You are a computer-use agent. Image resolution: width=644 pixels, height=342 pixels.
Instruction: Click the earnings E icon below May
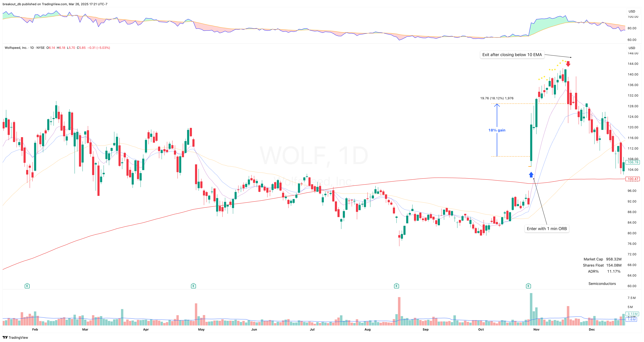193,286
